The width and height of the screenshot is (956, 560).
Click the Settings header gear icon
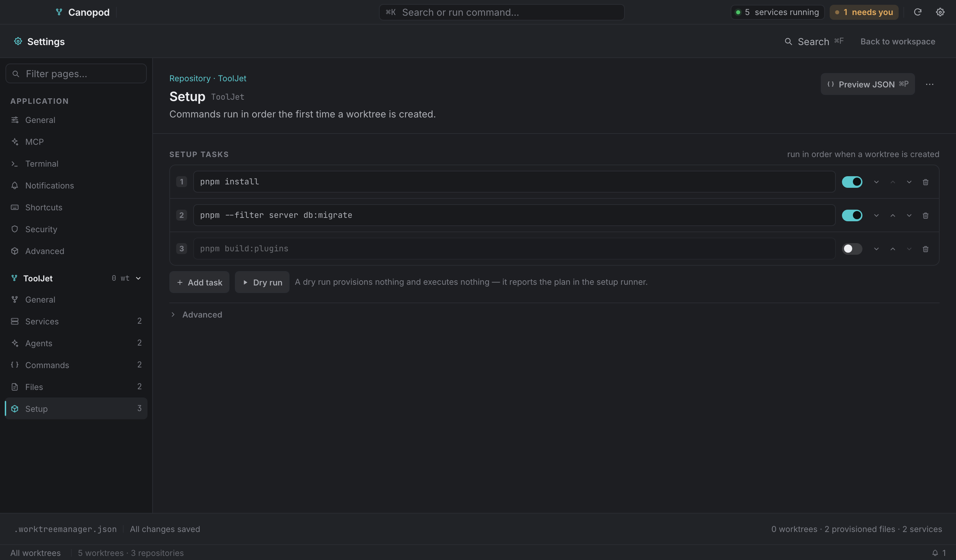click(x=18, y=41)
